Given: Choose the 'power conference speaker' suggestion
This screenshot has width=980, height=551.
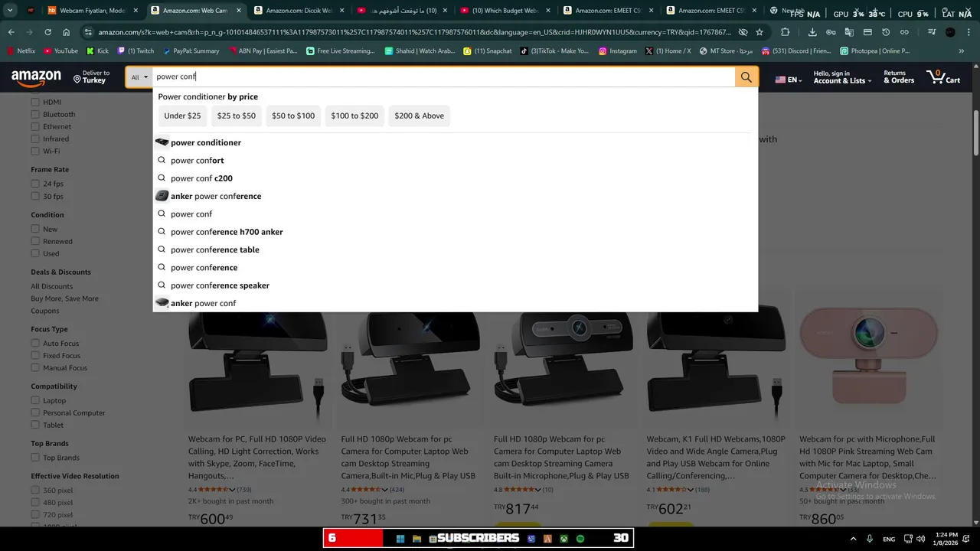Looking at the screenshot, I should coord(456,285).
